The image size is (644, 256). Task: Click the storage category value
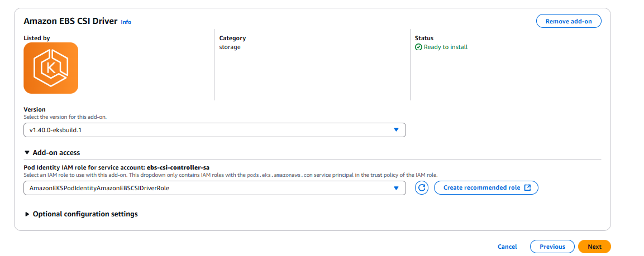[x=230, y=47]
